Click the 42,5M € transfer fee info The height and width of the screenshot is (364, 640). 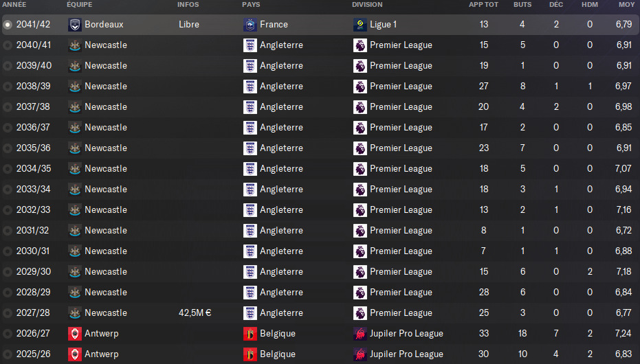pos(195,313)
